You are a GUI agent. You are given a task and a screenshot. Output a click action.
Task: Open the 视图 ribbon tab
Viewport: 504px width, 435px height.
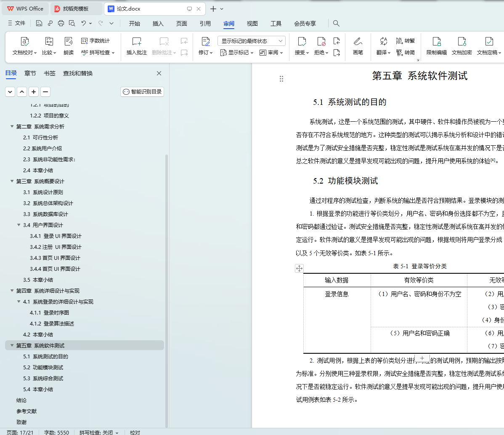[x=252, y=24]
